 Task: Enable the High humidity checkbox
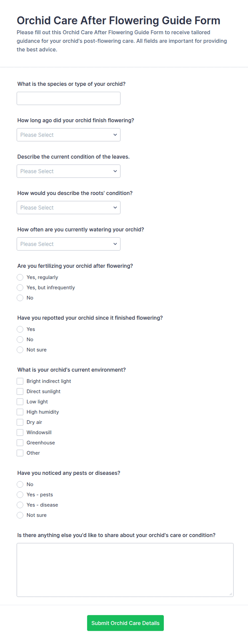pos(20,412)
